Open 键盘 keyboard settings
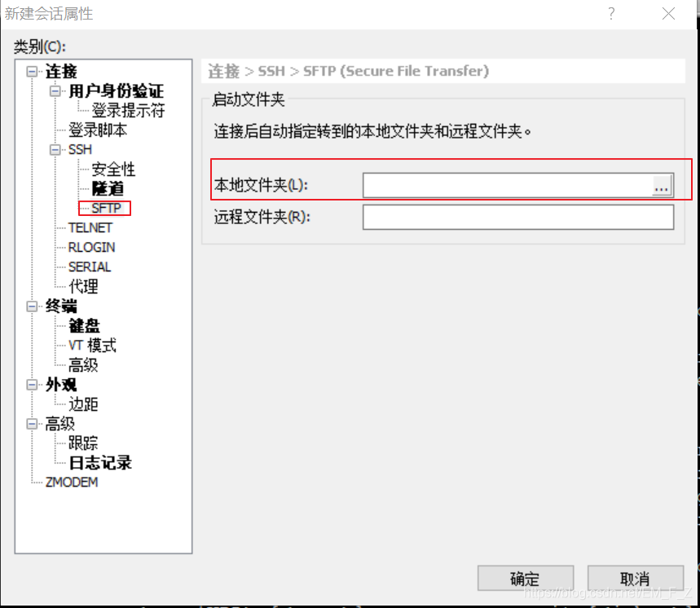This screenshot has width=700, height=608. 85,326
